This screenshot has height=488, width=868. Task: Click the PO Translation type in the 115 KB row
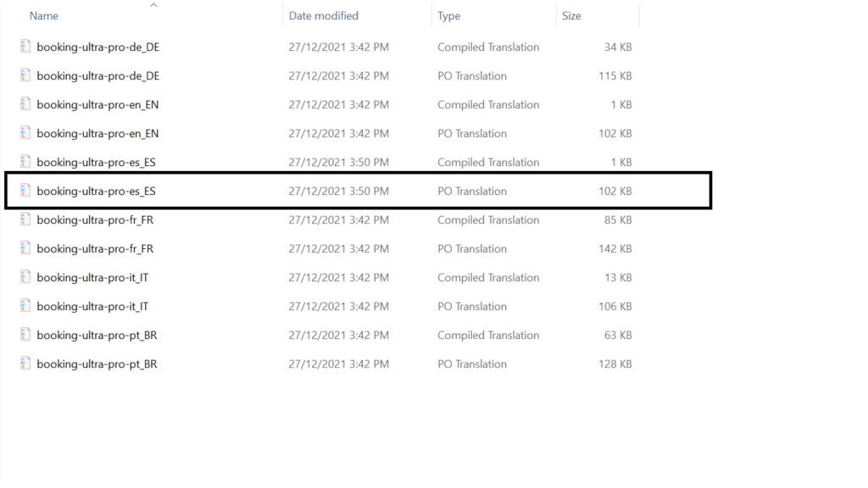coord(472,75)
